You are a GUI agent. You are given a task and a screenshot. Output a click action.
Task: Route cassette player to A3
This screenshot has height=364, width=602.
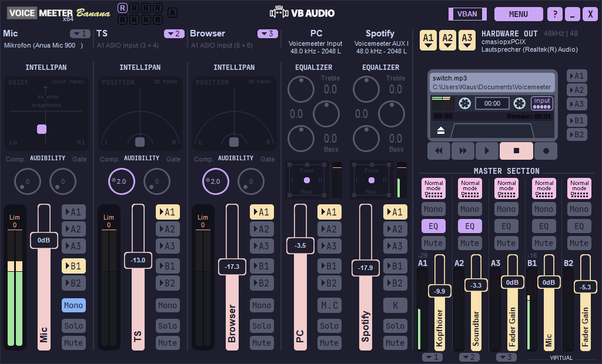(577, 104)
